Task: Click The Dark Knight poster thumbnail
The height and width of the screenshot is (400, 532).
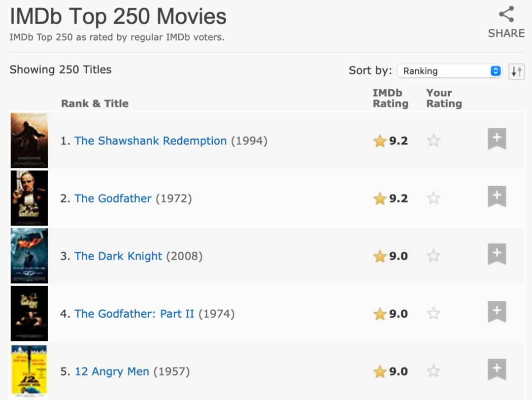Action: click(29, 256)
